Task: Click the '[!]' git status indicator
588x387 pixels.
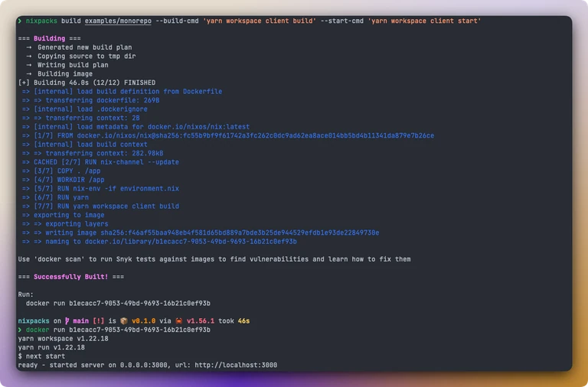Action: (x=99, y=321)
